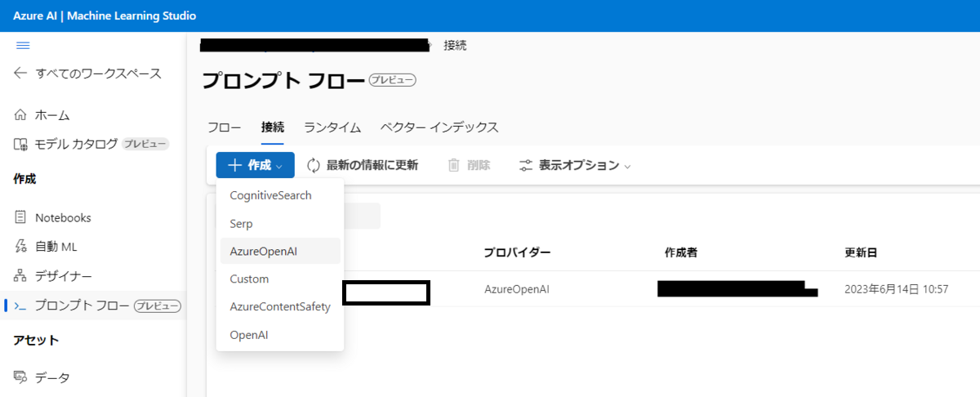
Task: Sort by プロバイダー column header
Action: [x=518, y=252]
